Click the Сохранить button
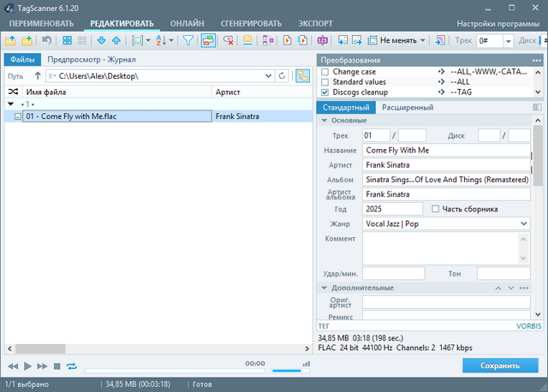This screenshot has width=548, height=392. (x=500, y=365)
